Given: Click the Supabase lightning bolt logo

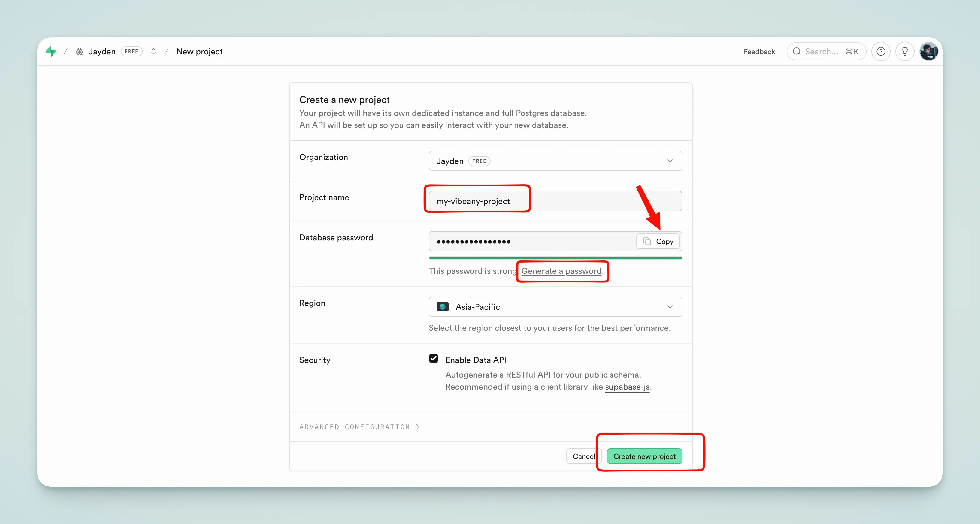Looking at the screenshot, I should point(51,51).
